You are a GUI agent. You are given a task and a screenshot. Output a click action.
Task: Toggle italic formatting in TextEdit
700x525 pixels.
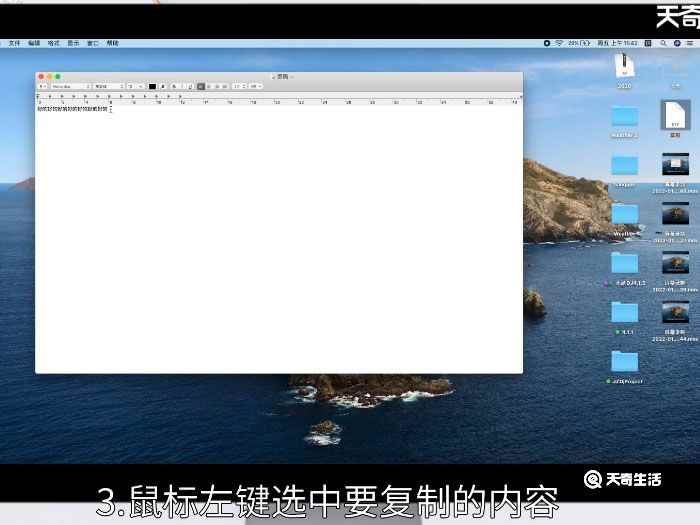(x=184, y=86)
